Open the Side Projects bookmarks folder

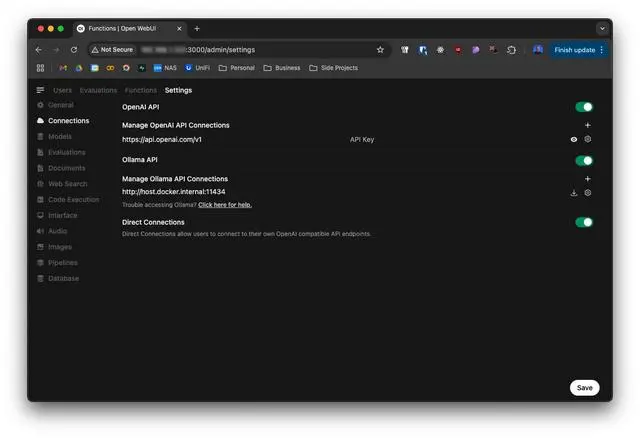click(x=333, y=68)
